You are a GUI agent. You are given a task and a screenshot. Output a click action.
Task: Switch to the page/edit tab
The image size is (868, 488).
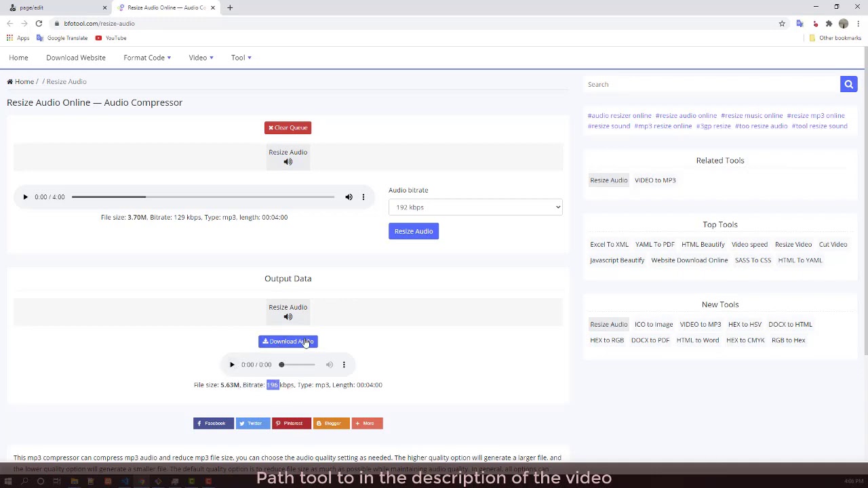tap(54, 7)
